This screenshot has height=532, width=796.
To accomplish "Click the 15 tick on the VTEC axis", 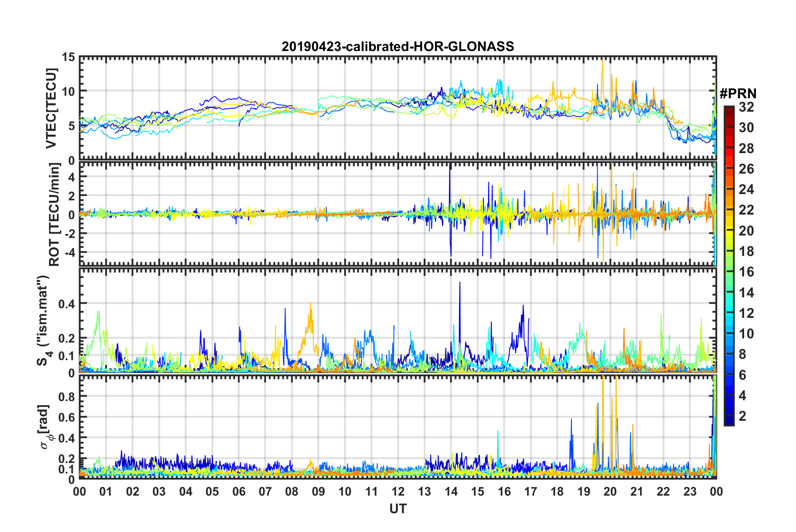I will pos(69,57).
